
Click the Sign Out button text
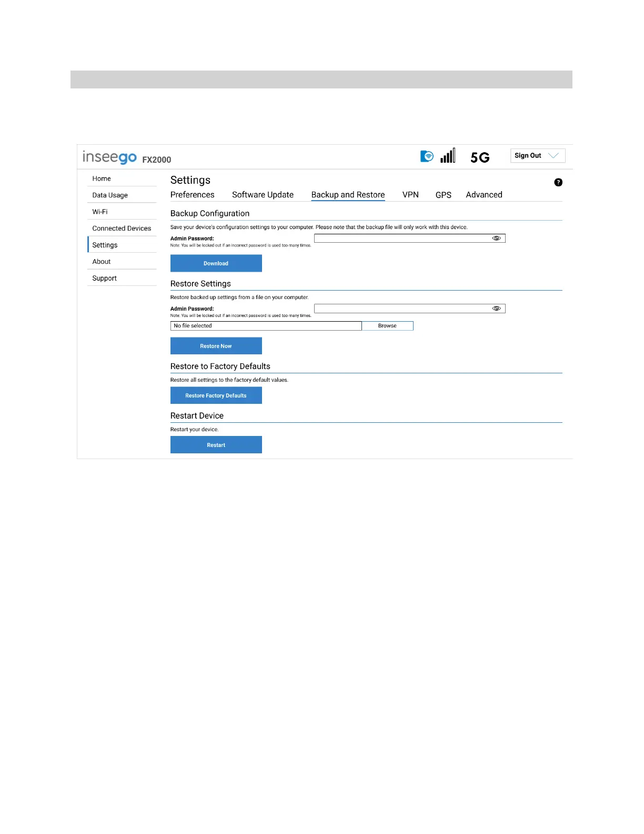528,155
